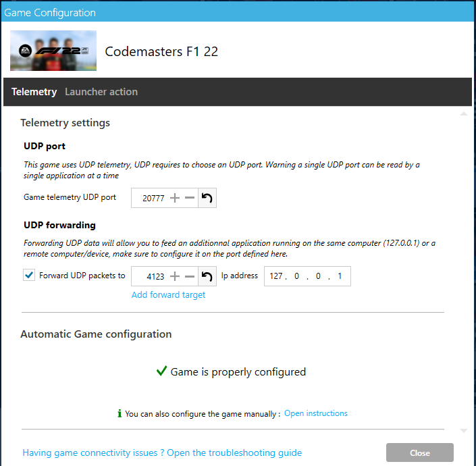Image resolution: width=476 pixels, height=466 pixels.
Task: Decrease the forward UDP port value
Action: 190,276
